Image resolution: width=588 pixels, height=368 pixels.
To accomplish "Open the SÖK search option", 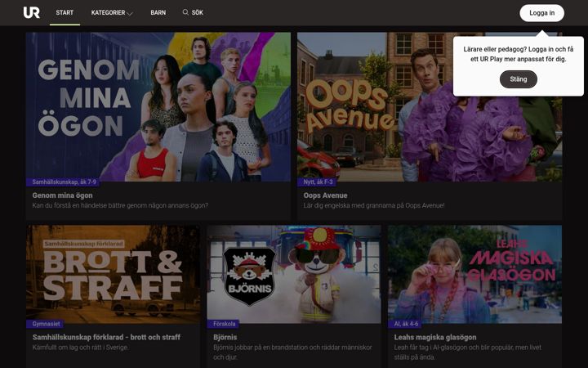I will pos(193,12).
